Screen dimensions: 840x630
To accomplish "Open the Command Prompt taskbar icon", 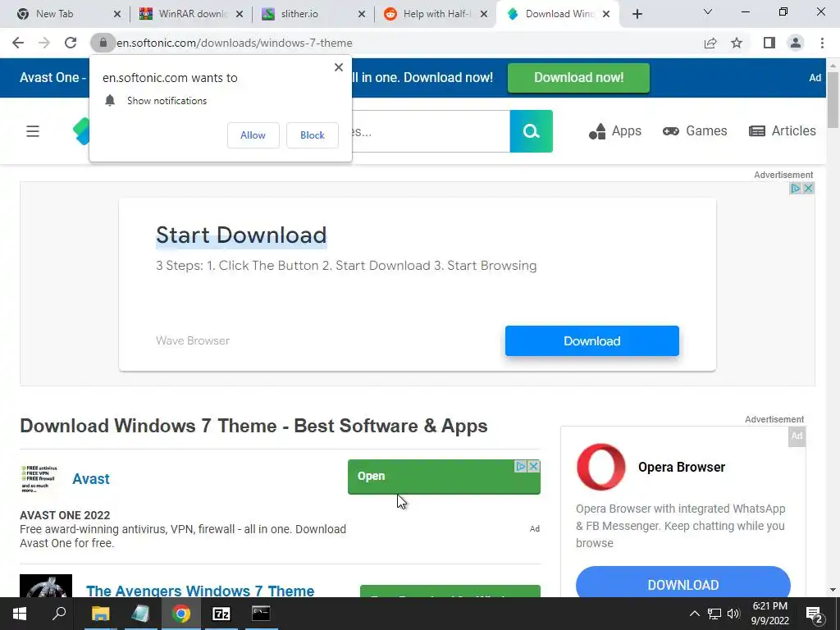I will click(261, 614).
